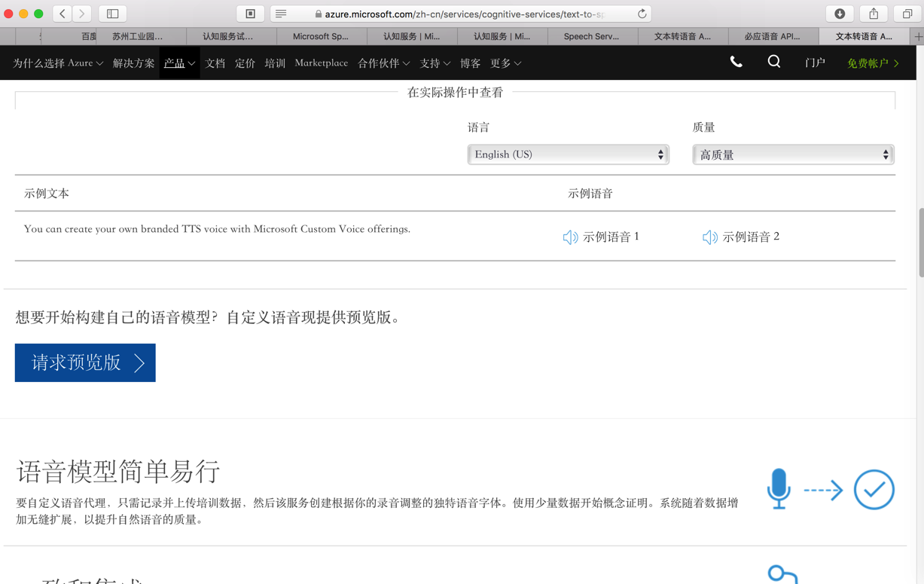This screenshot has width=924, height=584.
Task: Switch to Speech Serv... tab
Action: click(593, 36)
